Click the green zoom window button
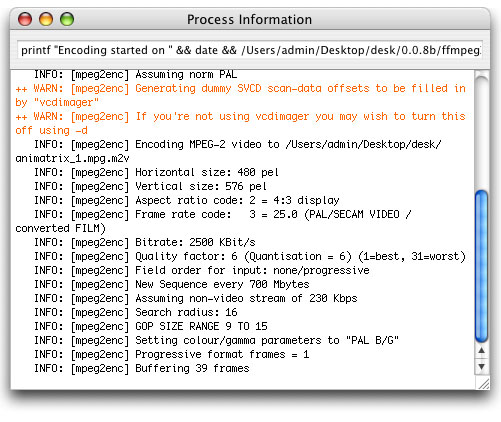Image resolution: width=501 pixels, height=422 pixels. point(67,19)
